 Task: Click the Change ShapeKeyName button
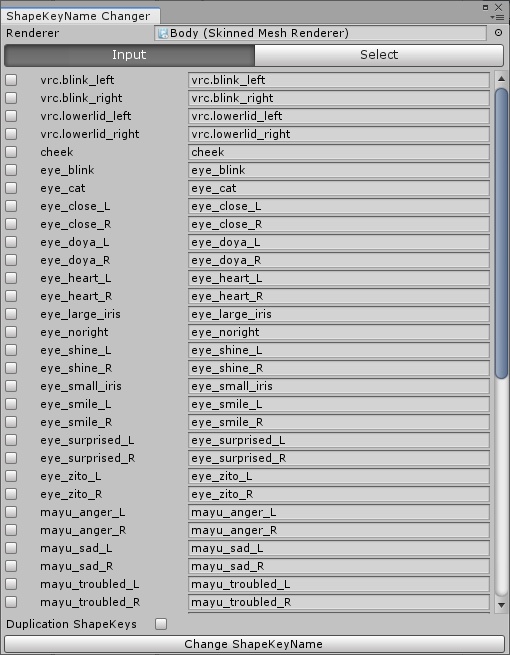click(x=254, y=644)
